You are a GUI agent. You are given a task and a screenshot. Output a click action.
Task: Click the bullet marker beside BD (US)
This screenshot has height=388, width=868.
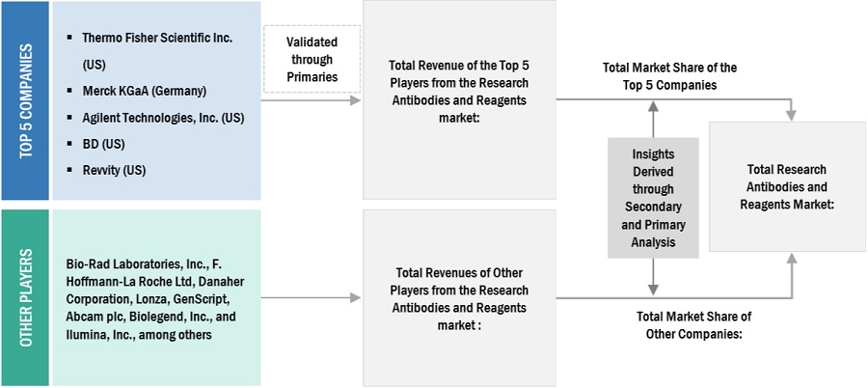coord(70,144)
